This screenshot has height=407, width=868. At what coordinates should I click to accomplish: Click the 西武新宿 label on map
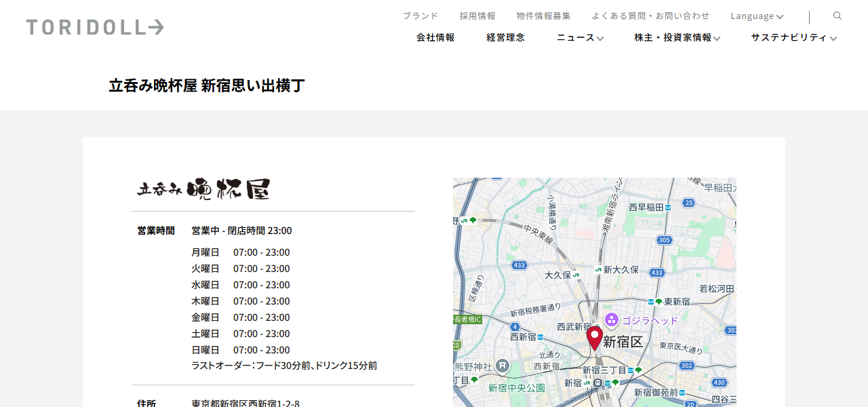pyautogui.click(x=574, y=327)
